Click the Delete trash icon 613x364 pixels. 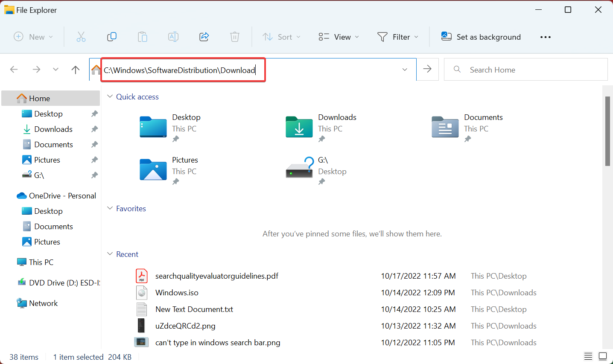[235, 37]
